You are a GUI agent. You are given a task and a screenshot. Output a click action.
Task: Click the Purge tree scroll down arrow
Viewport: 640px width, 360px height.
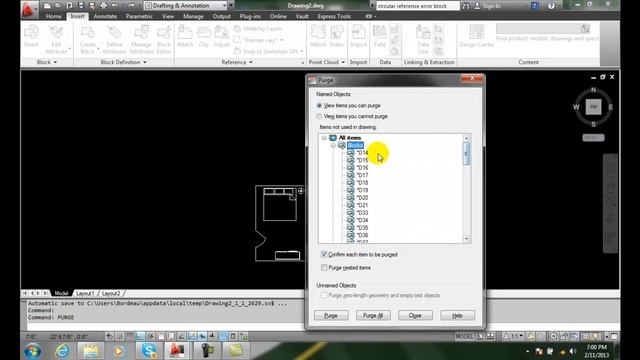(x=467, y=239)
